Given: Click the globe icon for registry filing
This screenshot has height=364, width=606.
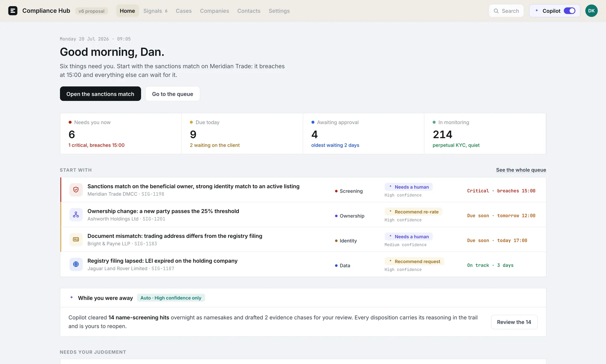Looking at the screenshot, I should [76, 264].
